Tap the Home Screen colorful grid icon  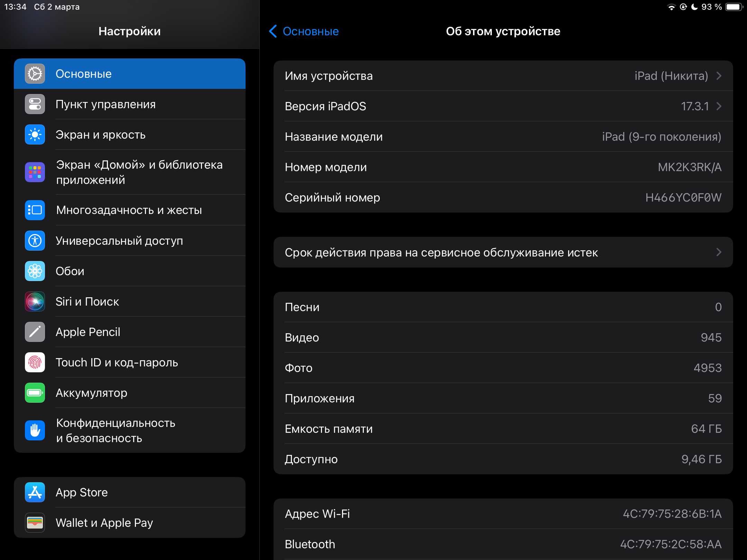[35, 172]
